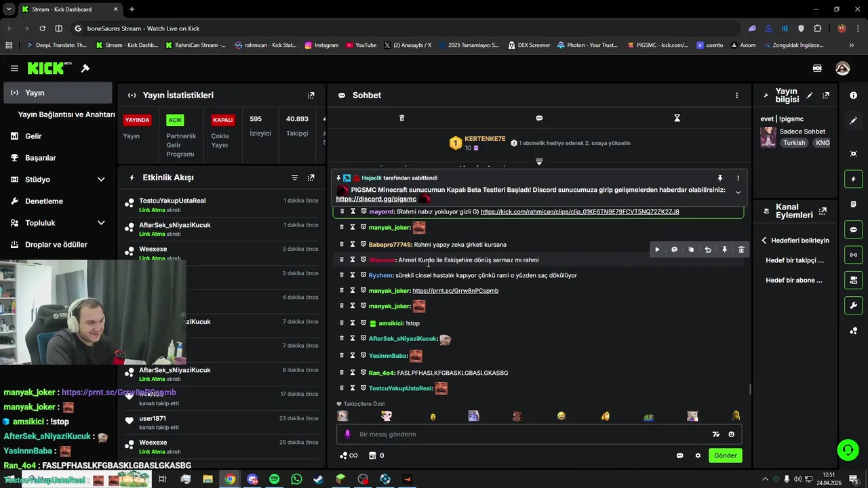Pop out the Kanal Eylemleri panel

[823, 211]
